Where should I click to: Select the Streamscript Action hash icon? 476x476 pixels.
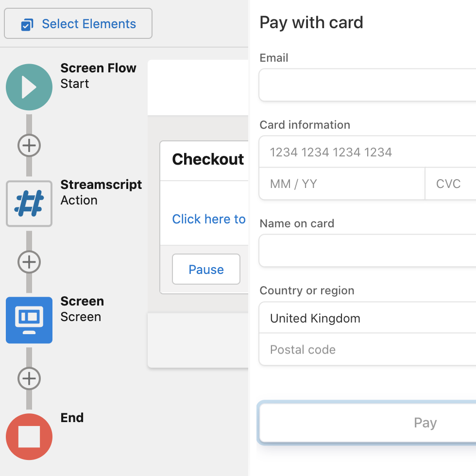pyautogui.click(x=29, y=204)
